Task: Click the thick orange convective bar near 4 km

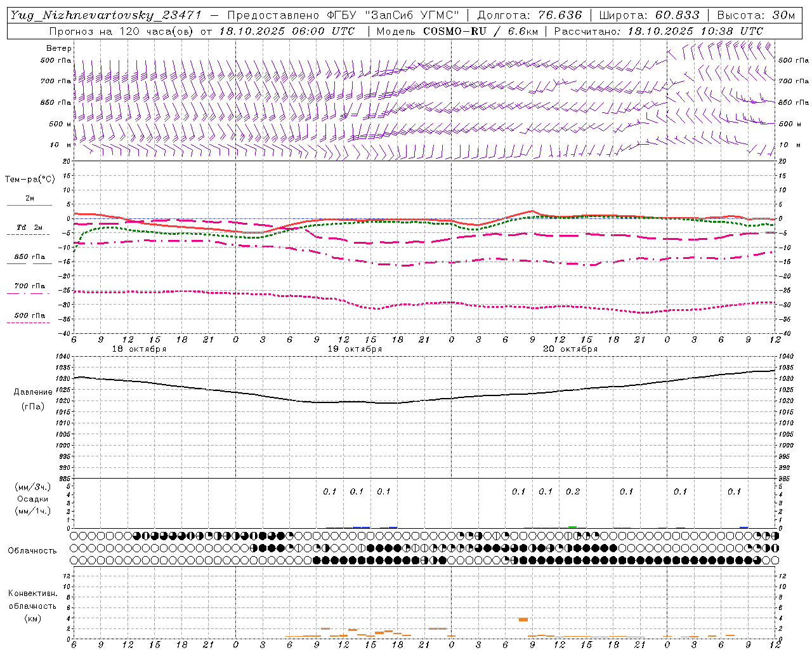Action: pyautogui.click(x=523, y=620)
